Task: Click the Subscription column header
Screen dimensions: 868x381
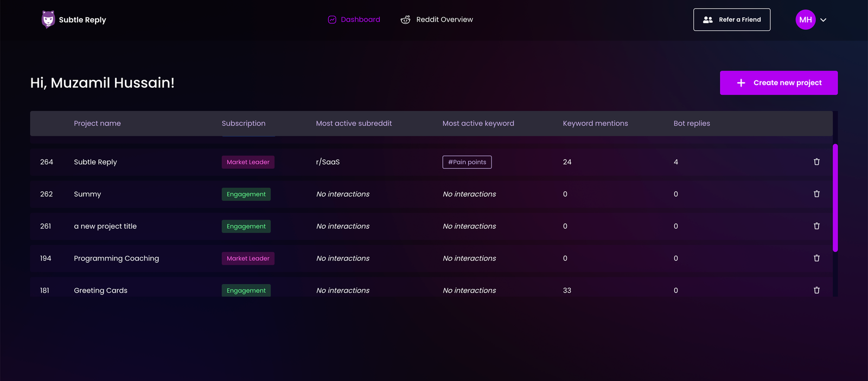Action: pyautogui.click(x=244, y=124)
